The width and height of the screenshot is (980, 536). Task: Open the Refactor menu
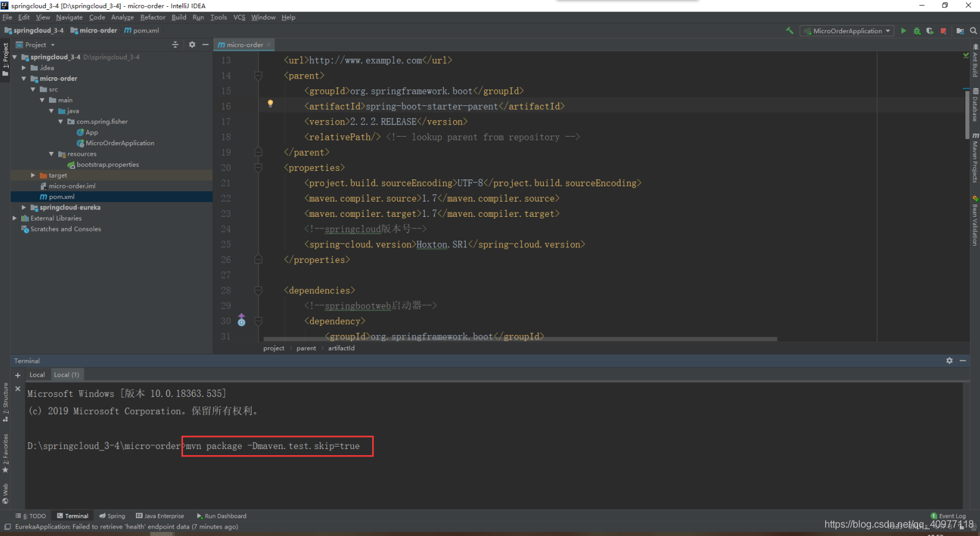pos(152,17)
